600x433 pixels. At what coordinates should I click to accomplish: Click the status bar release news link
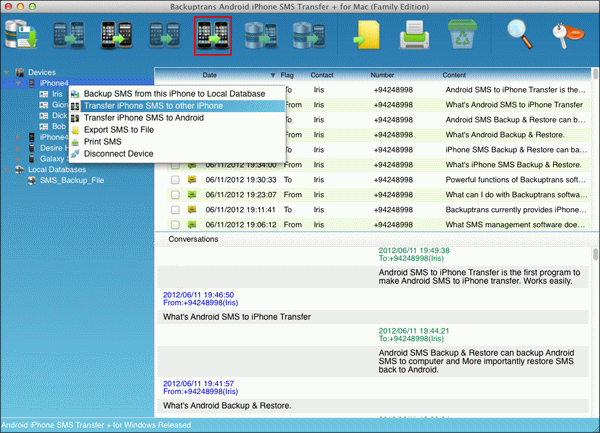coord(96,425)
